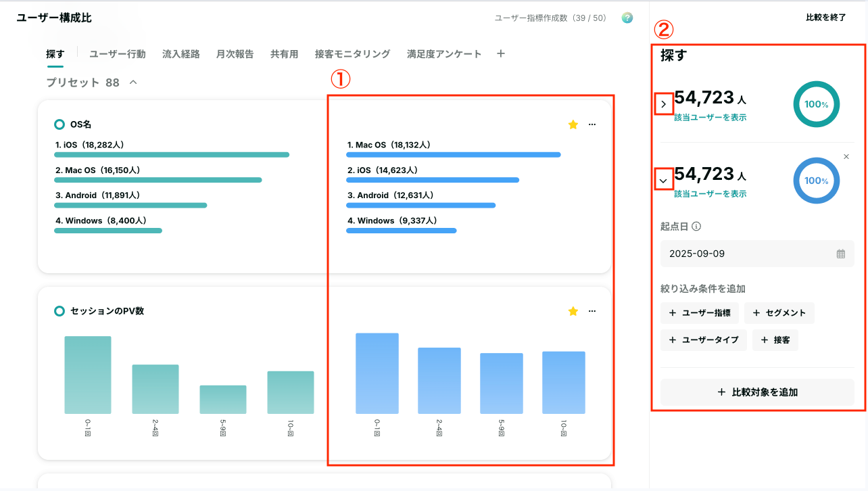Add a new tab with the plus icon
Screen dimensions: 868x491
point(500,53)
